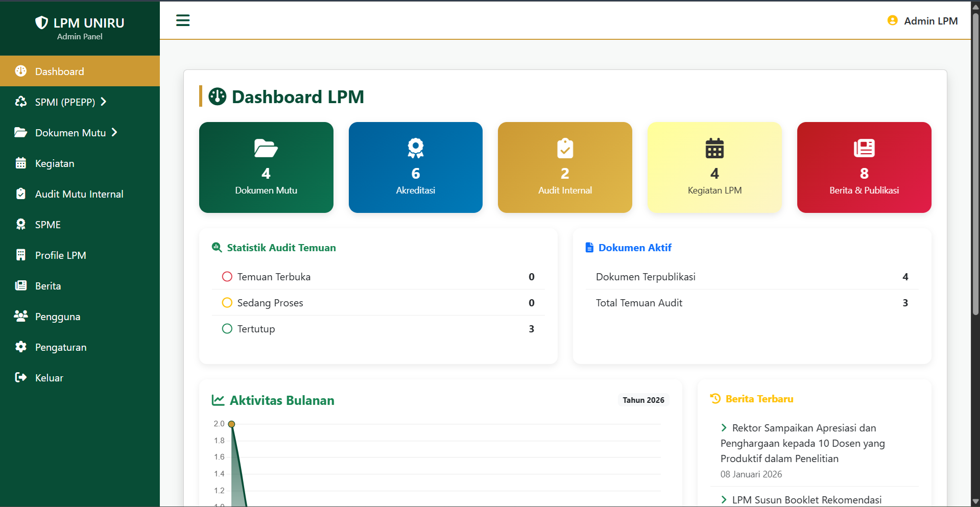Click the Admin LPM user avatar icon
Screen dimensions: 980x507
892,20
